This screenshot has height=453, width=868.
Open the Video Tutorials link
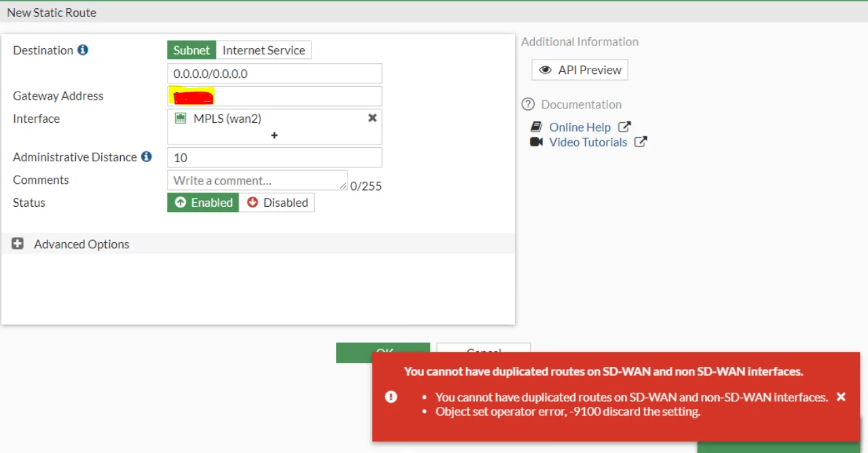(588, 142)
